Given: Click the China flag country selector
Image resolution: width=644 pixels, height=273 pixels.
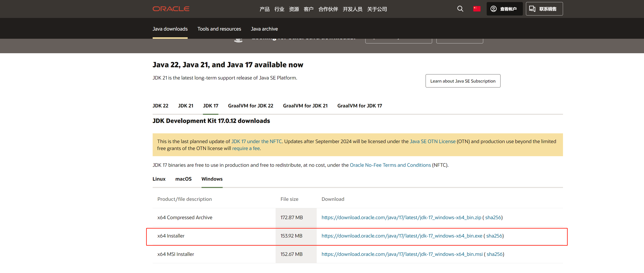Looking at the screenshot, I should point(476,9).
